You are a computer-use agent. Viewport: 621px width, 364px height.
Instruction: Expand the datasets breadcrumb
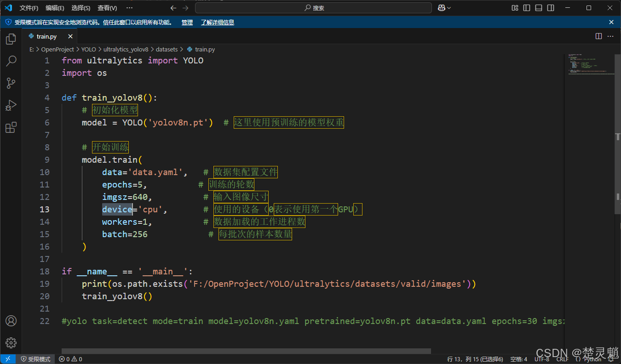click(167, 49)
